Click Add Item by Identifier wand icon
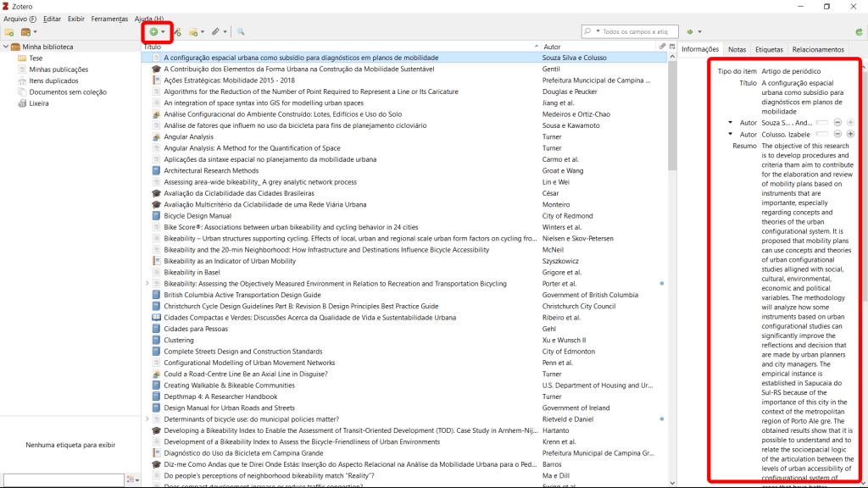Viewport: 868px width, 488px height. click(x=177, y=32)
